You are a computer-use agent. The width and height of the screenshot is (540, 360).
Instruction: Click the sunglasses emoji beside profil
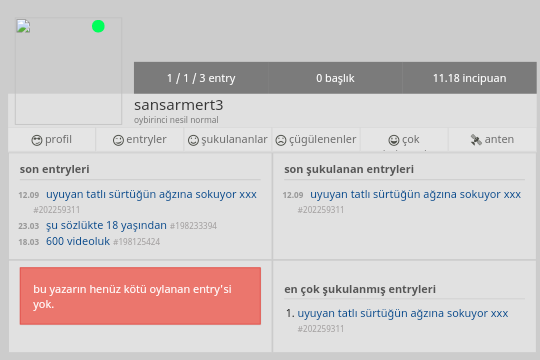click(37, 140)
